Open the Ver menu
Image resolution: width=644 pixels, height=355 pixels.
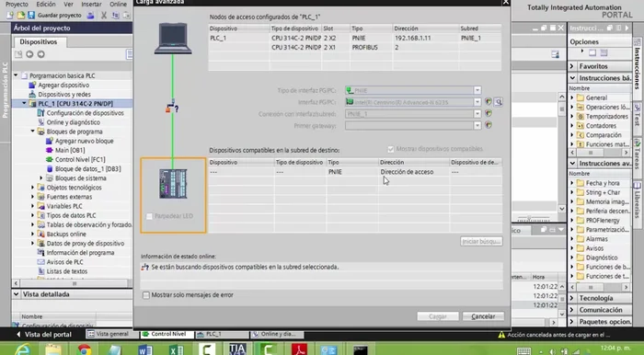[x=68, y=4]
